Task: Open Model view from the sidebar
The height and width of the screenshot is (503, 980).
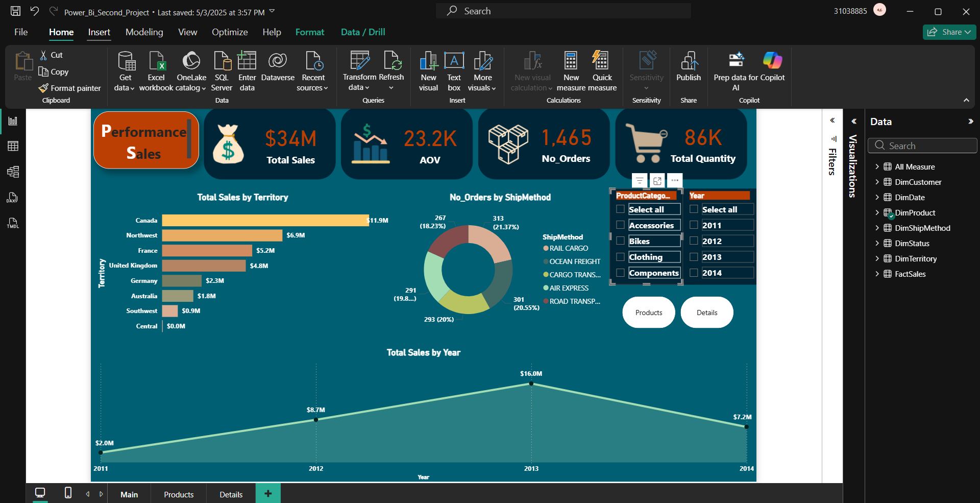Action: (13, 172)
